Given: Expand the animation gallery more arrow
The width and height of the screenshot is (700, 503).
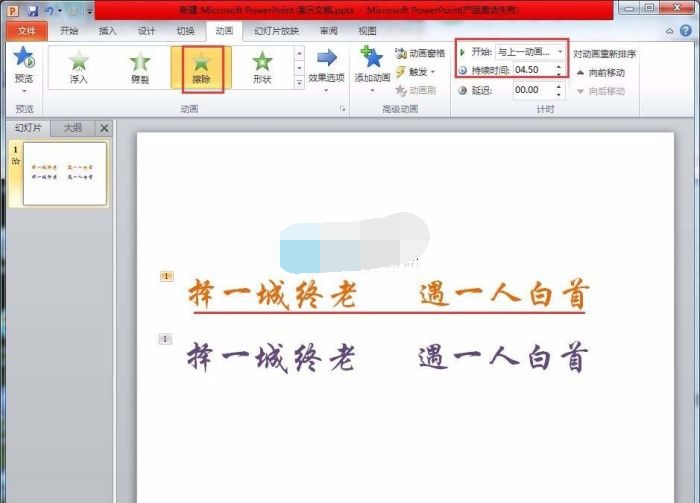Looking at the screenshot, I should pos(299,82).
